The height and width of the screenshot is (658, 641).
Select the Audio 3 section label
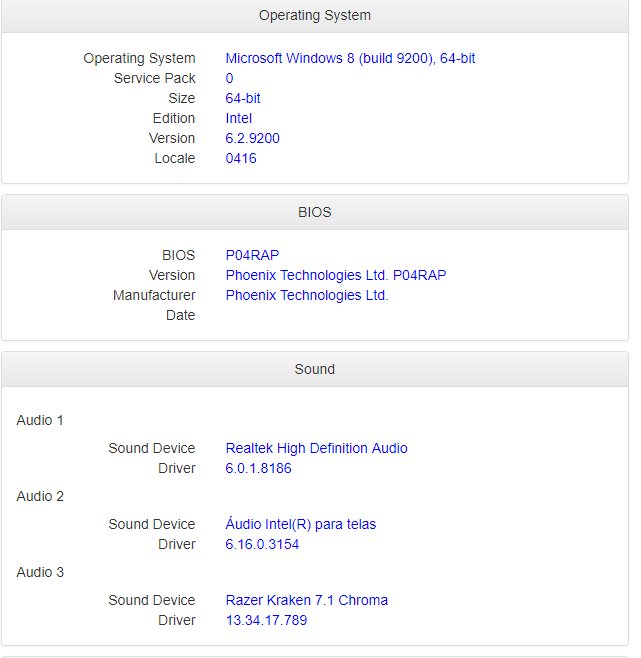tap(40, 572)
